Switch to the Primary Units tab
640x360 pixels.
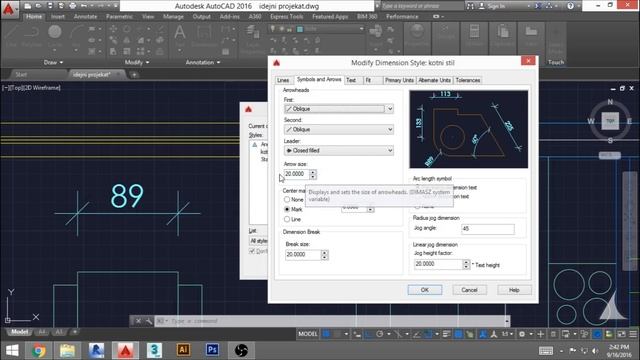399,80
